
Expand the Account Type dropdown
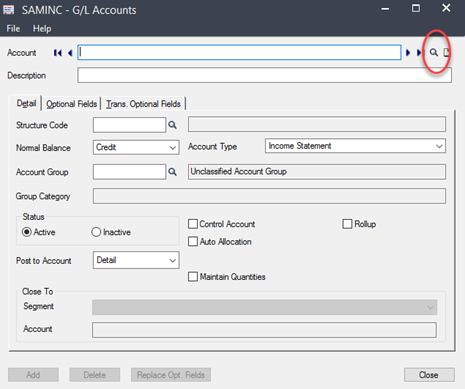355,146
